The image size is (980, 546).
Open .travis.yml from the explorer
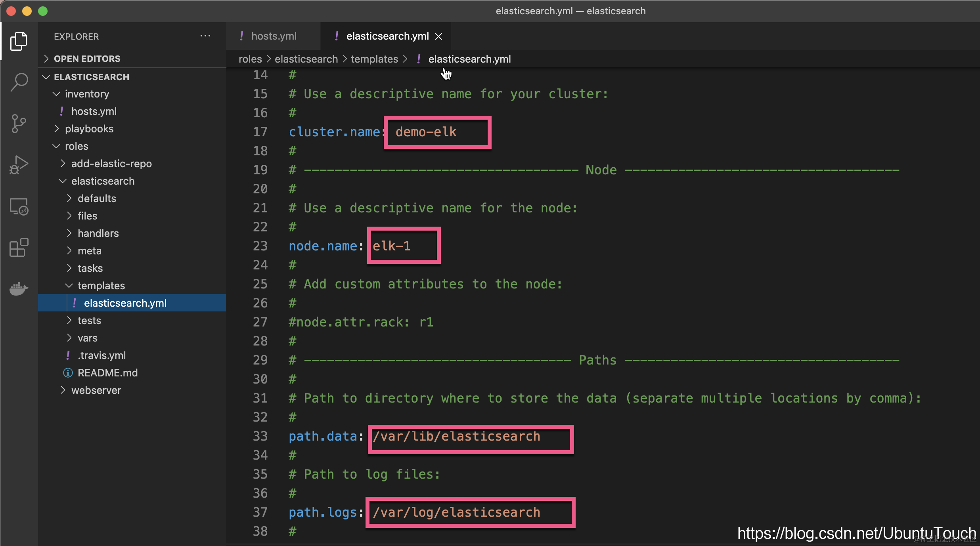(102, 355)
